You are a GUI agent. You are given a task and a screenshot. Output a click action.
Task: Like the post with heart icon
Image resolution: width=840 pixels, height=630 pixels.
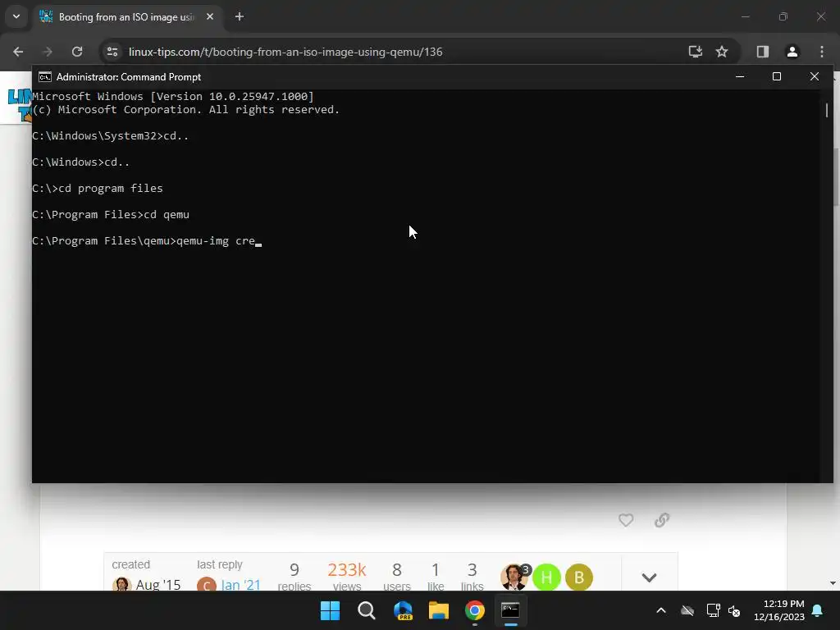pos(626,520)
